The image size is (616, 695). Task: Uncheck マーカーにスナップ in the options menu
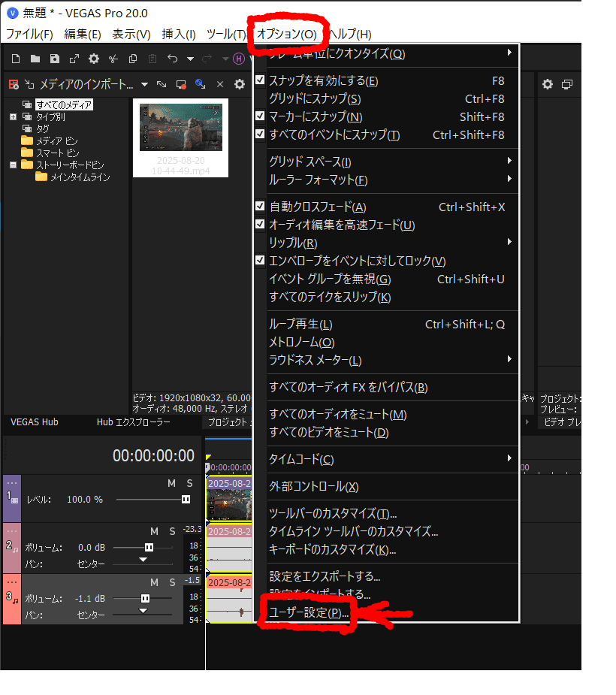260,116
